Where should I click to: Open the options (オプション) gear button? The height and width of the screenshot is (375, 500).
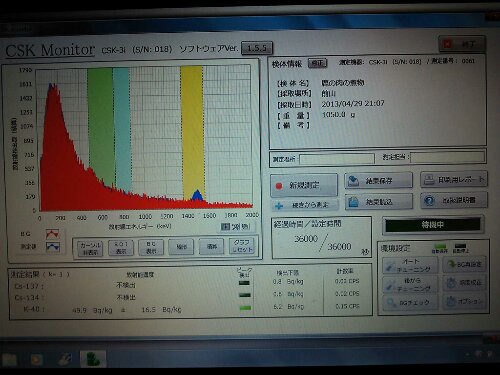point(465,301)
